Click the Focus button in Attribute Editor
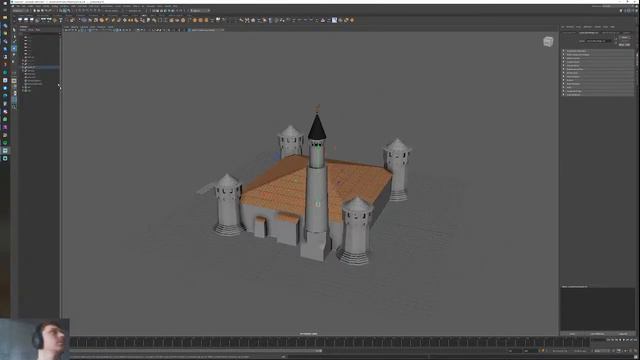 coord(624,37)
